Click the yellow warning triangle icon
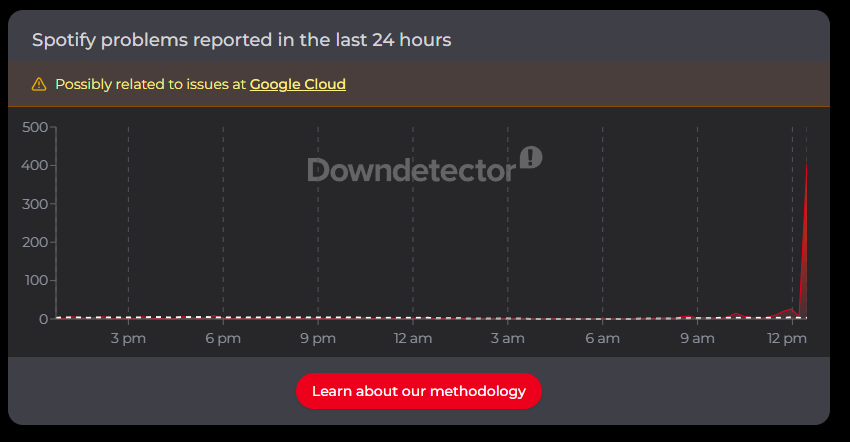Viewport: 850px width, 442px height. point(39,84)
